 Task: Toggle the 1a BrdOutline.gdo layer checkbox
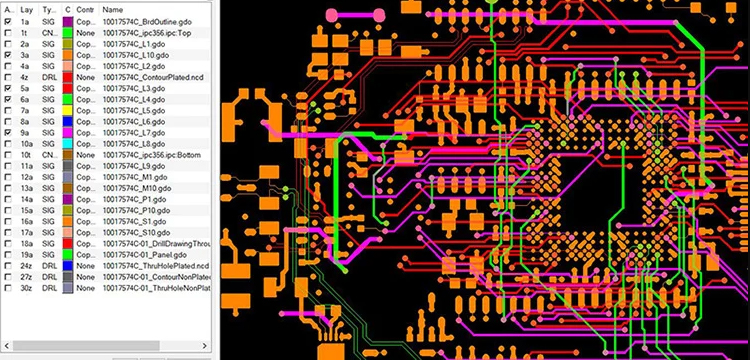click(8, 22)
